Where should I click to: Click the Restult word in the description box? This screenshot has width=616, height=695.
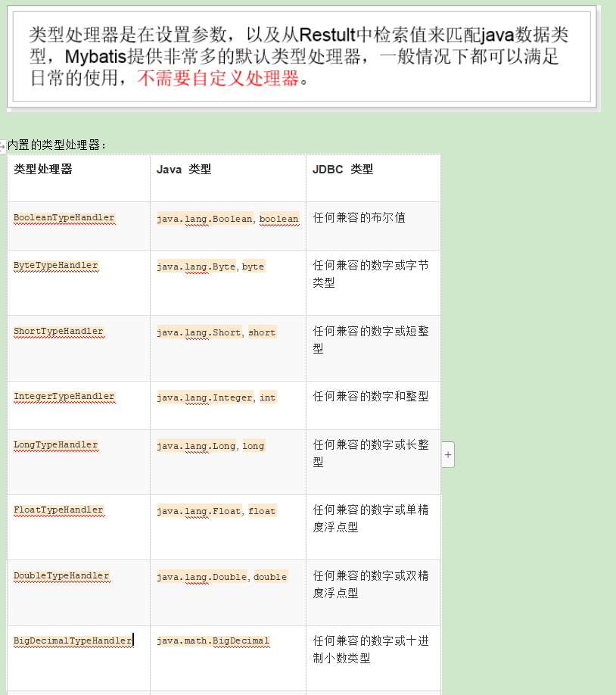click(328, 35)
